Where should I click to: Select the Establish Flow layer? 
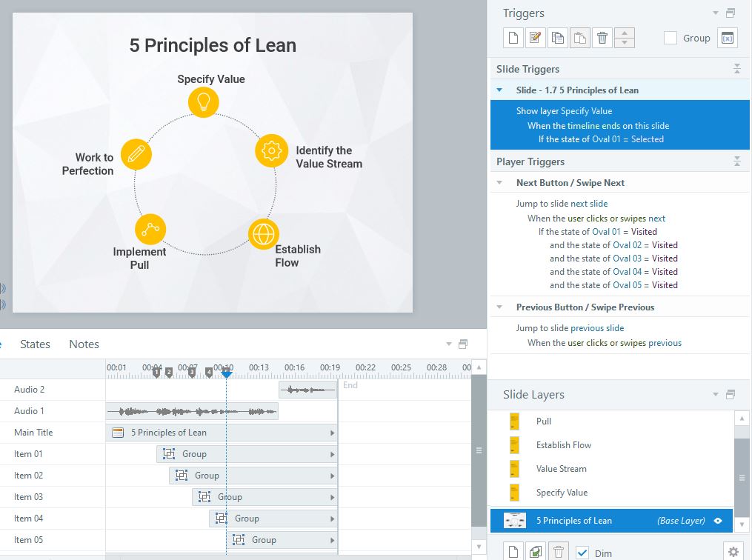pos(612,445)
